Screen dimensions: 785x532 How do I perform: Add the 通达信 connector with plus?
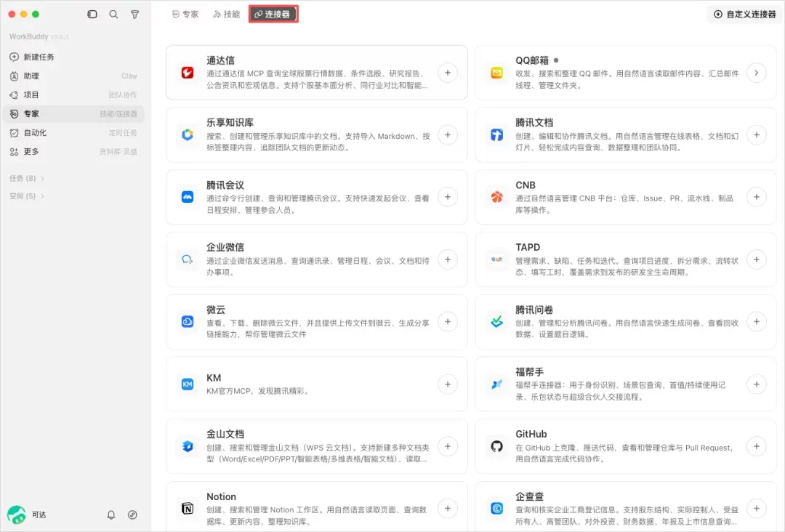point(448,73)
